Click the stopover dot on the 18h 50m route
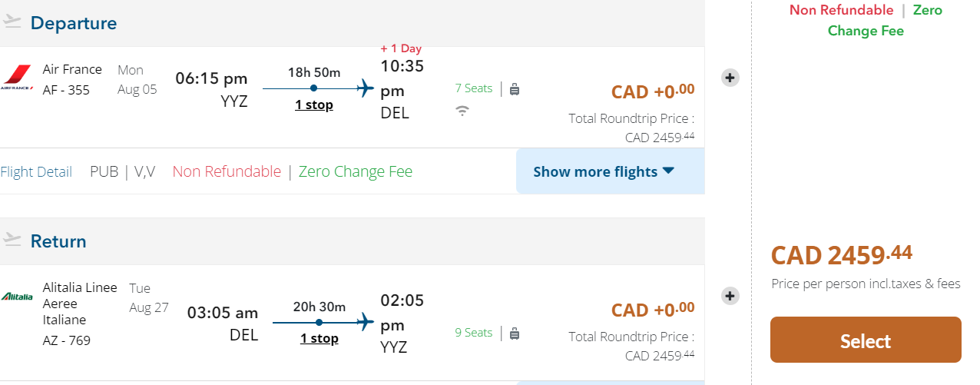 coord(313,88)
